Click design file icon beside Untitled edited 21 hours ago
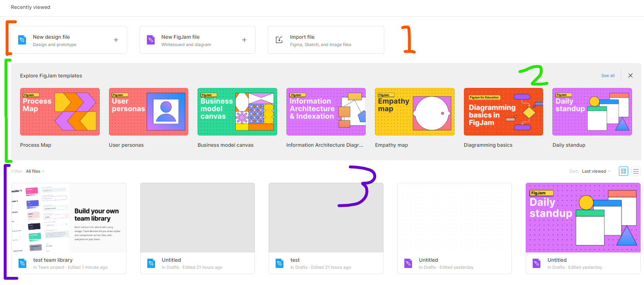 tap(151, 263)
